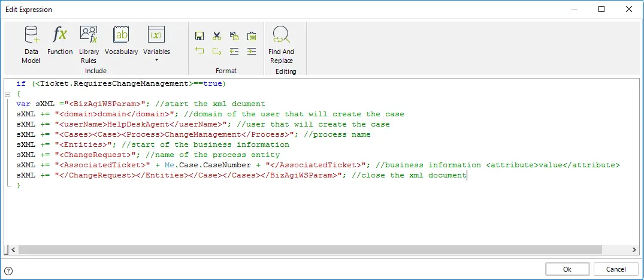Screen dimensions: 644x280
Task: Decrease indent of the code line
Action: [234, 51]
